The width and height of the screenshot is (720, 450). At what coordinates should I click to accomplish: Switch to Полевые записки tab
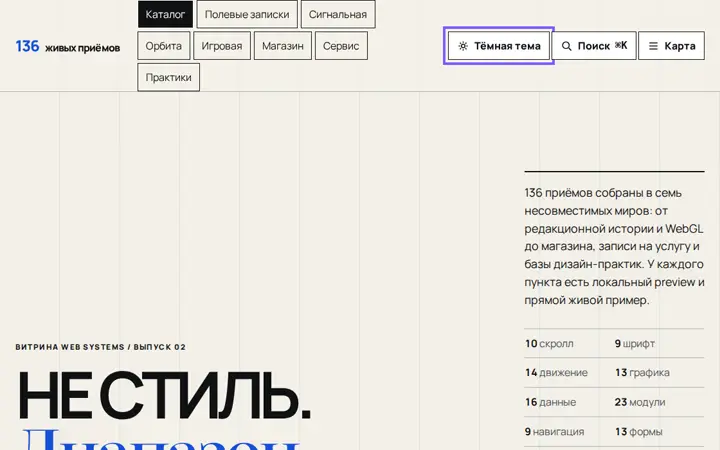click(x=247, y=14)
